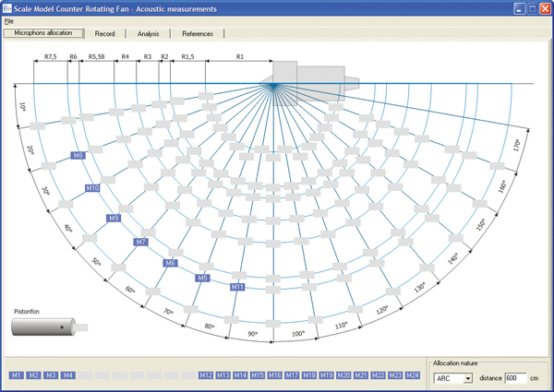Image resolution: width=554 pixels, height=392 pixels.
Task: Open the File menu
Action: [x=9, y=20]
